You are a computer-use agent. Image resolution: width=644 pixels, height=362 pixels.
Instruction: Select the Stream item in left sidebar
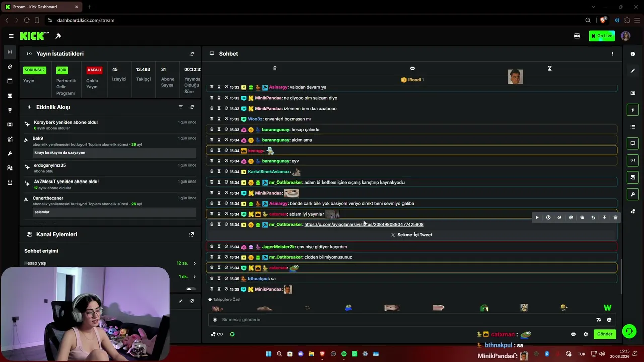click(10, 52)
